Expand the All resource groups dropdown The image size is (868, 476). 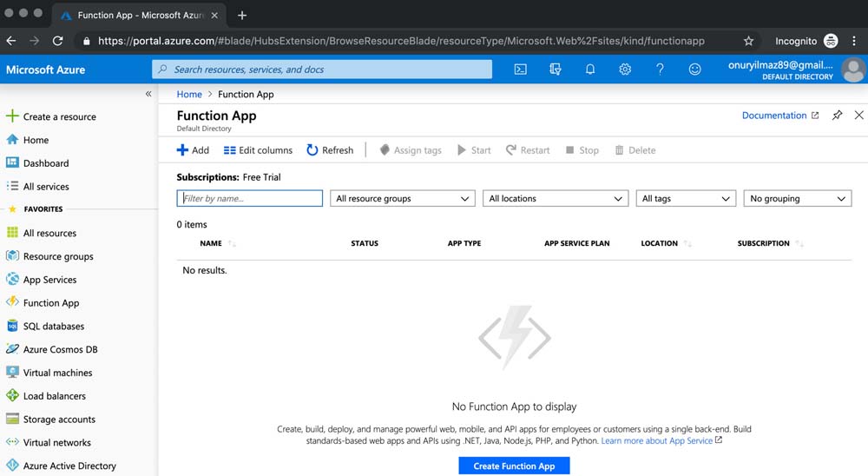(403, 199)
